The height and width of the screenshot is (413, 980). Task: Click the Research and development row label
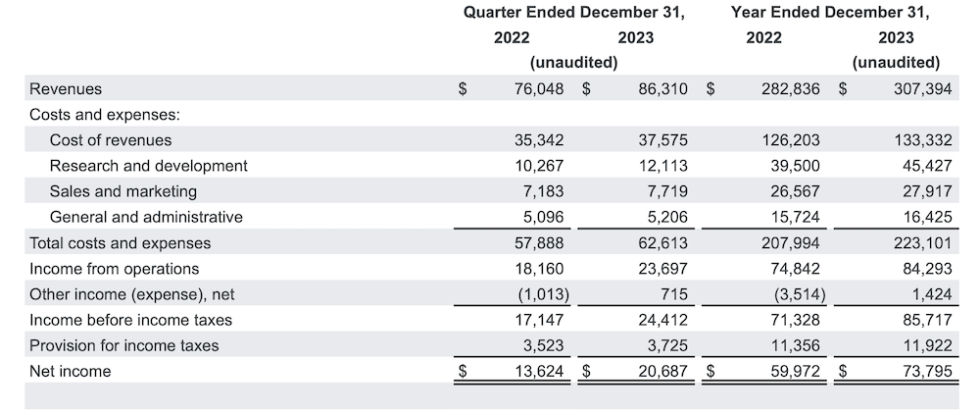coord(148,166)
